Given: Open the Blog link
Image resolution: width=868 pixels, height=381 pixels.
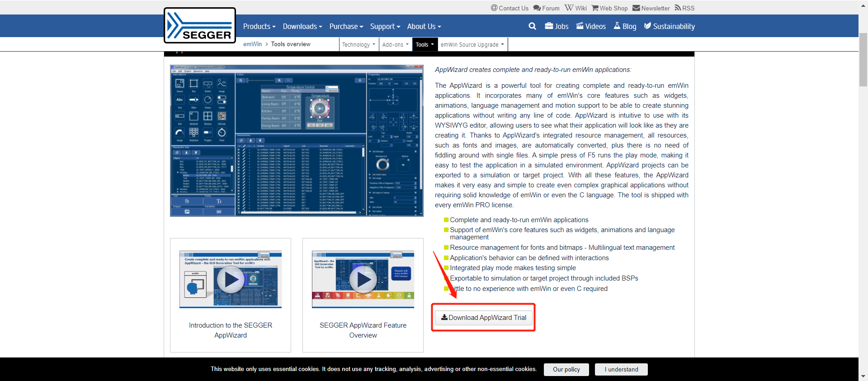Looking at the screenshot, I should (x=625, y=26).
